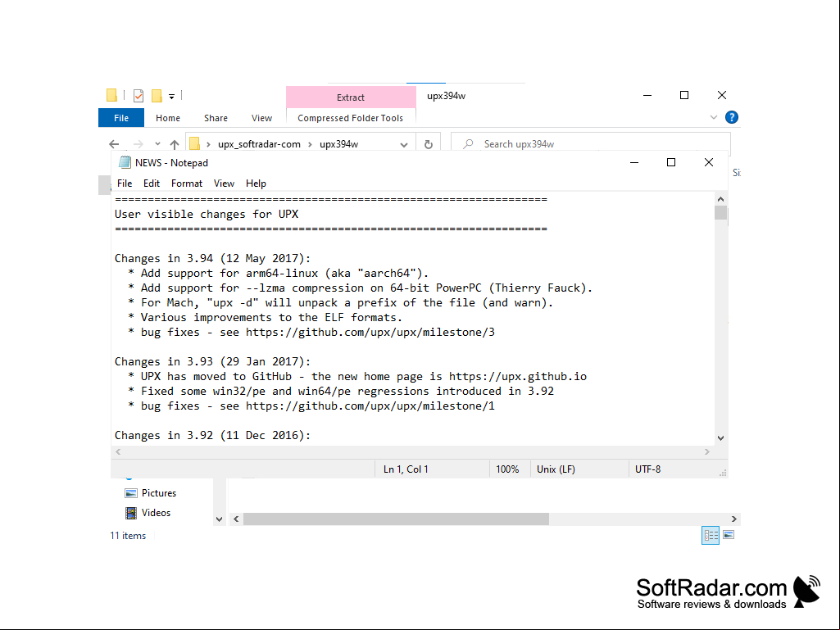This screenshot has height=630, width=840.
Task: Go forward using Explorer's forward arrow
Action: tap(138, 144)
